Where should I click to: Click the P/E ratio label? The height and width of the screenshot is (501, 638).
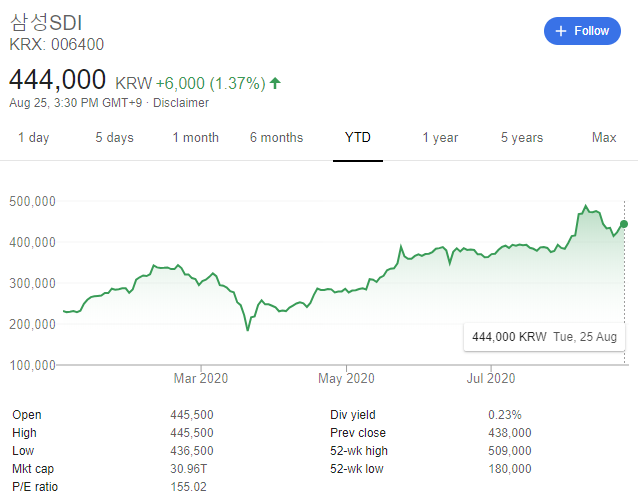click(35, 487)
